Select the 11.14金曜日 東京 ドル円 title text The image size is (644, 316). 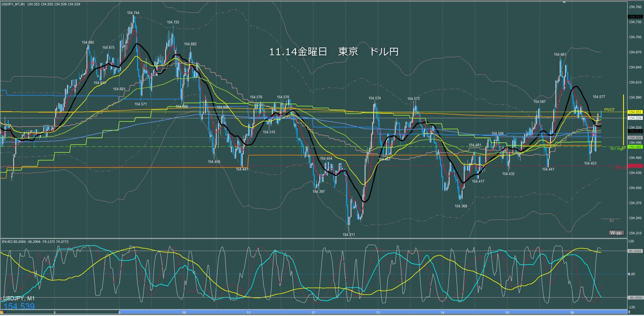tap(333, 51)
